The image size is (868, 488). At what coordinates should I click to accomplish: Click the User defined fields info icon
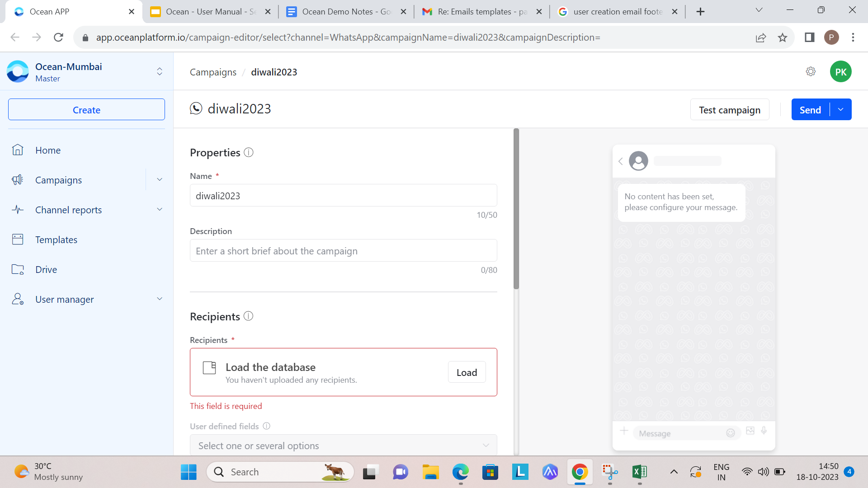pos(267,426)
